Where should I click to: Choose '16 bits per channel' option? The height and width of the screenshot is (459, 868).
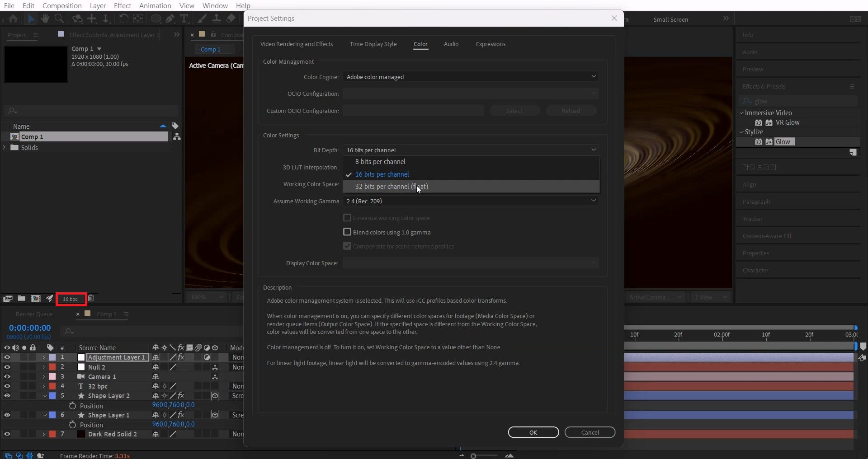pyautogui.click(x=471, y=174)
